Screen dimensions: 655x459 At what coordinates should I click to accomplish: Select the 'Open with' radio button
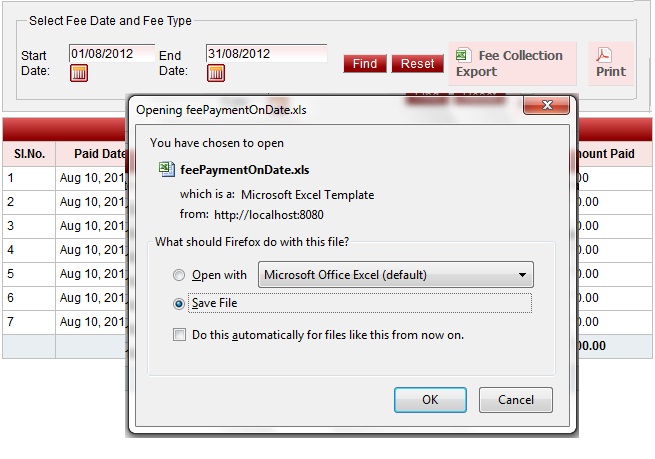179,275
